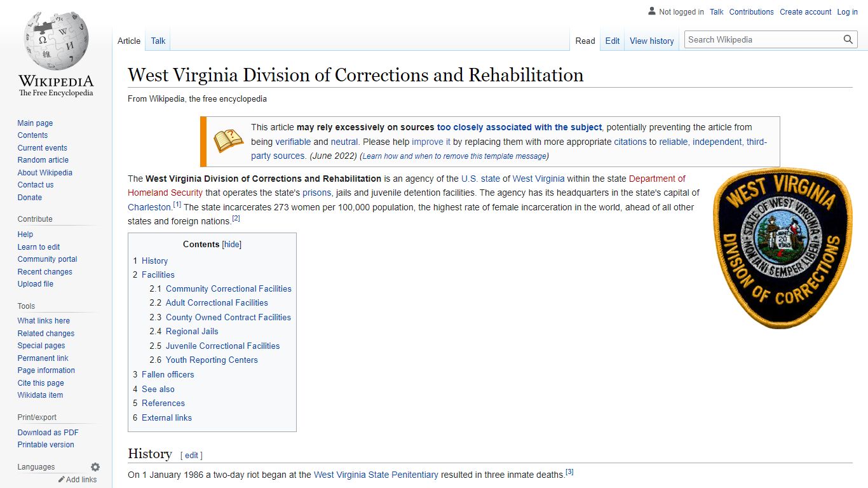The image size is (868, 488).
Task: Open Learn to edit
Action: tap(39, 247)
